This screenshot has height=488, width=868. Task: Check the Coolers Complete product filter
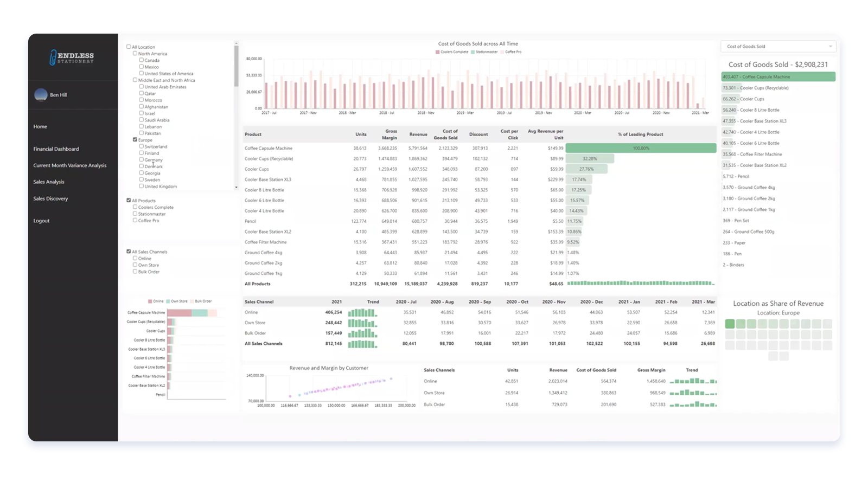(x=135, y=207)
